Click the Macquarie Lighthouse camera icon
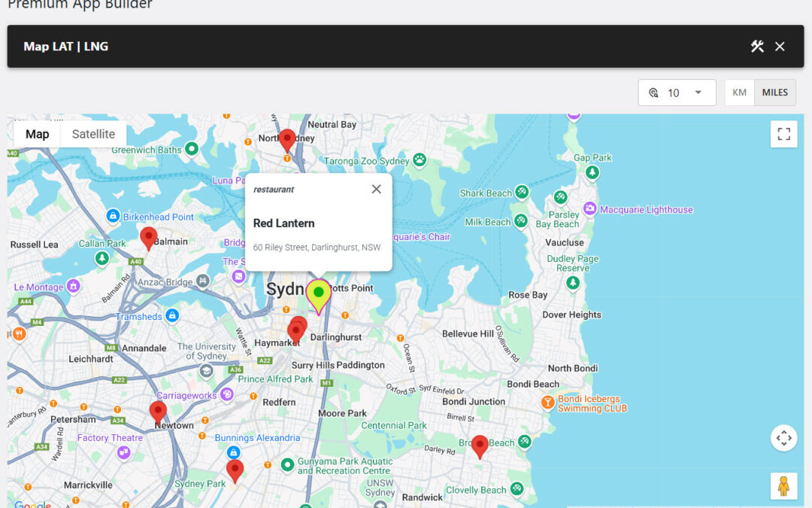 pyautogui.click(x=590, y=209)
